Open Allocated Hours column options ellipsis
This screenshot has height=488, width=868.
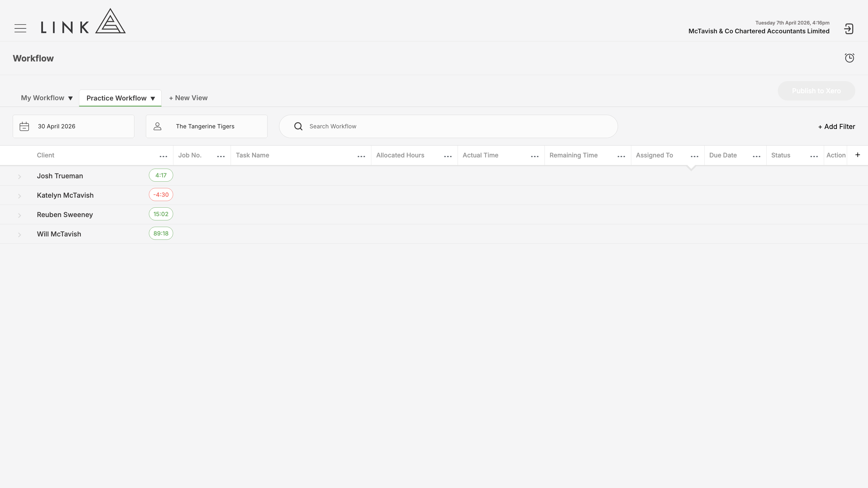(448, 157)
